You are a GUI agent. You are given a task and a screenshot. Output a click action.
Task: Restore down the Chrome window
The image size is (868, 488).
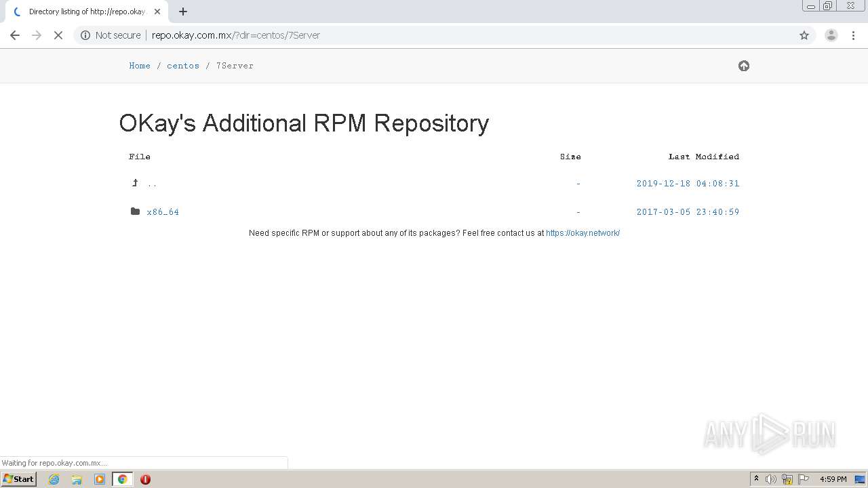828,6
